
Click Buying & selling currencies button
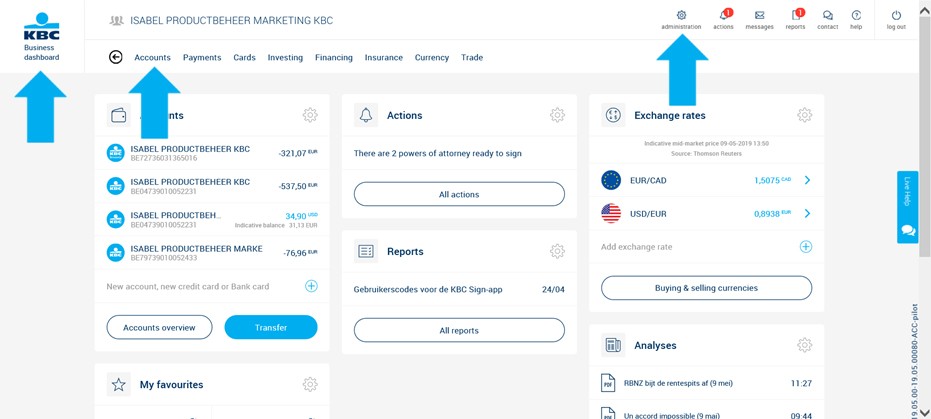click(x=707, y=288)
